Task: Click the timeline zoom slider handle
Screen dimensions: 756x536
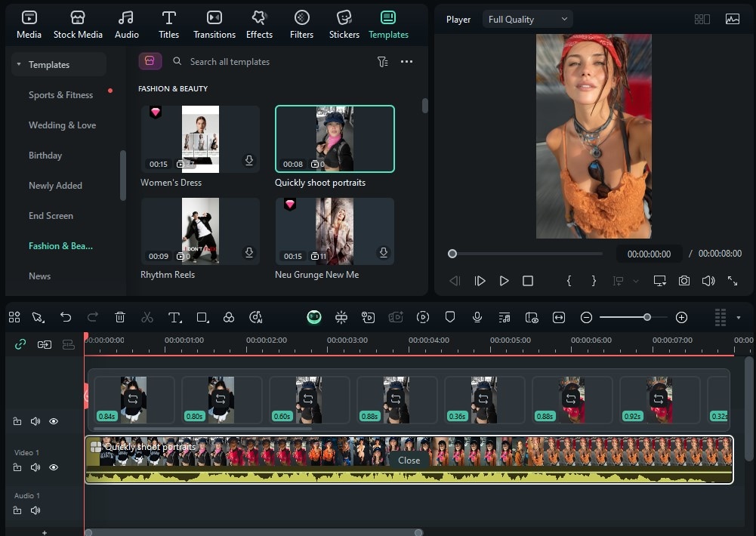Action: click(x=647, y=317)
